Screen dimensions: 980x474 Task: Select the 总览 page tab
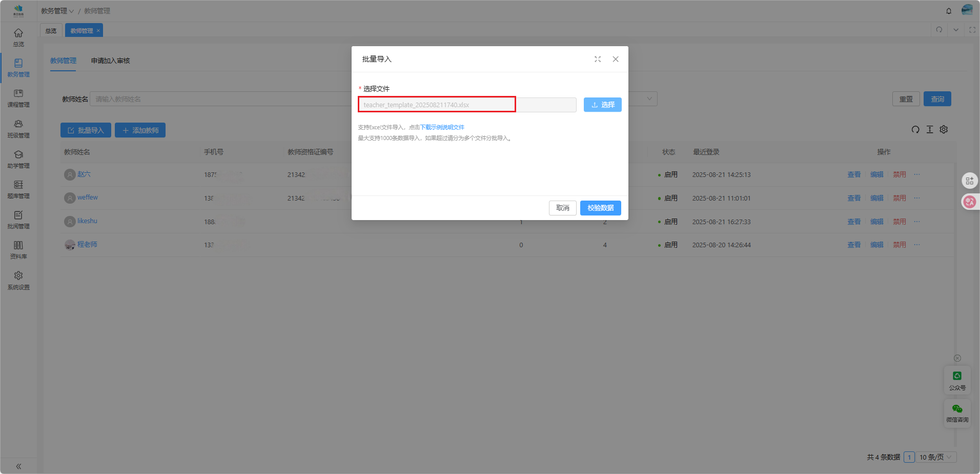(x=51, y=31)
